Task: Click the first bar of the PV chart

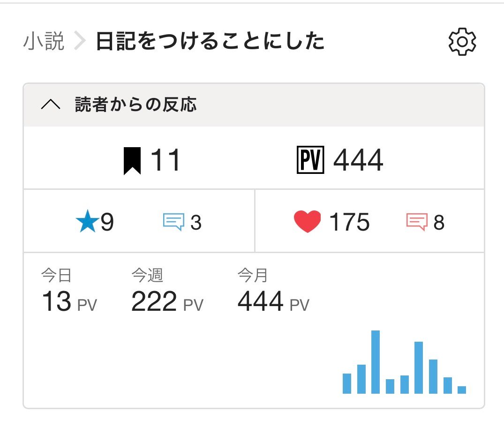Action: click(347, 383)
